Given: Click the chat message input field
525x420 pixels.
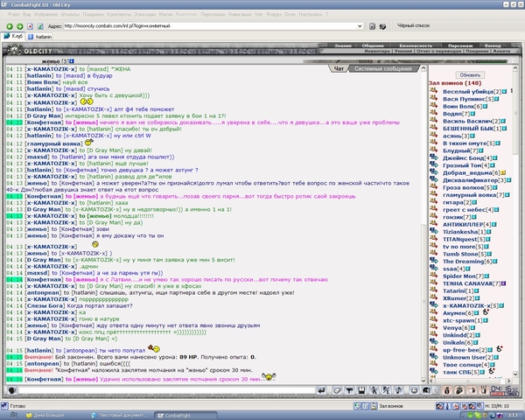Looking at the screenshot, I should point(167,390).
